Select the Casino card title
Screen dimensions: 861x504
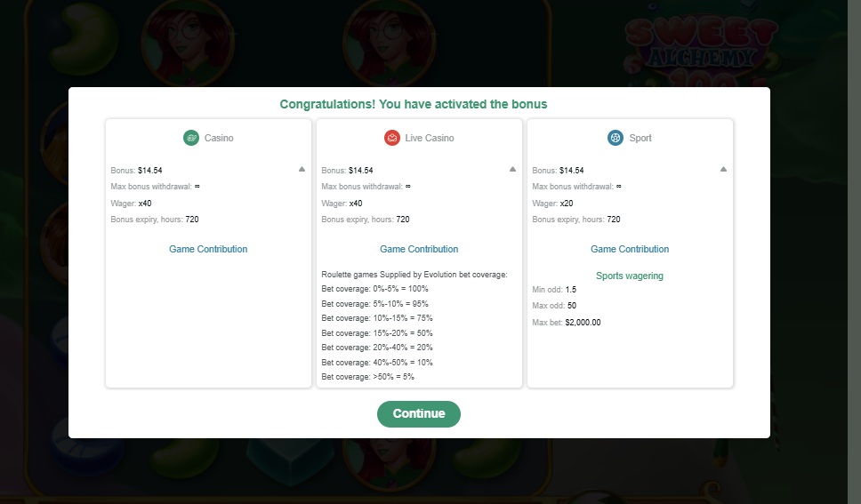(219, 138)
